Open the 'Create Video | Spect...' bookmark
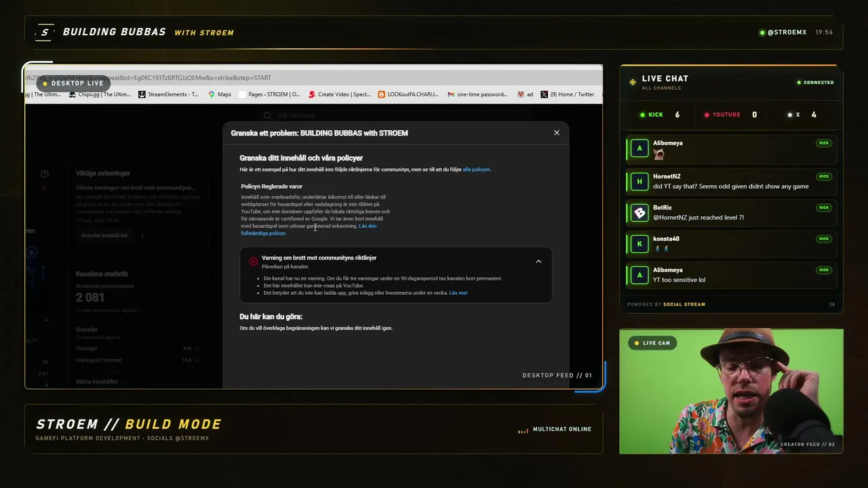The width and height of the screenshot is (868, 488). [339, 94]
